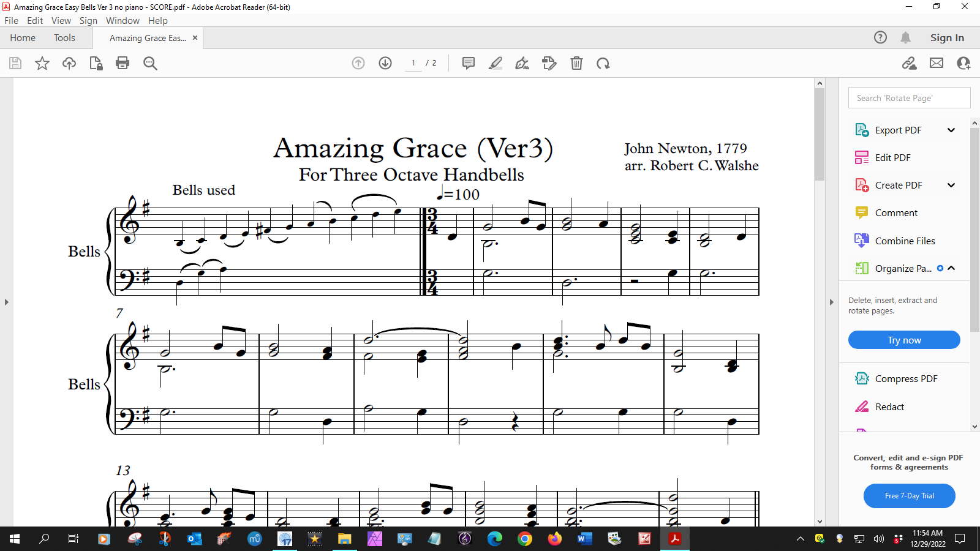
Task: Click the document lock icon in toolbar
Action: click(96, 63)
